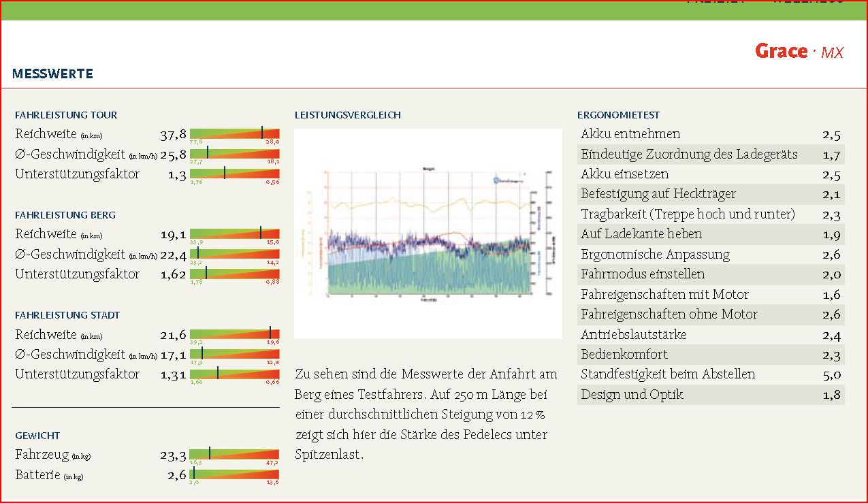The height and width of the screenshot is (503, 868).
Task: Click the Batterie (in kg) label
Action: (49, 475)
